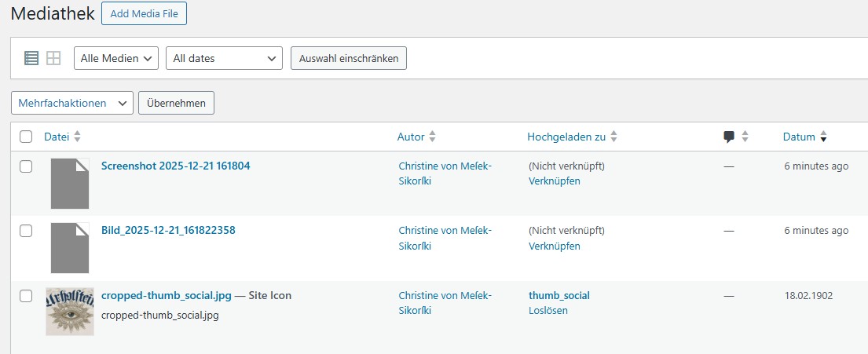Click sort arrows beside Datum column
This screenshot has height=354, width=868.
(823, 137)
